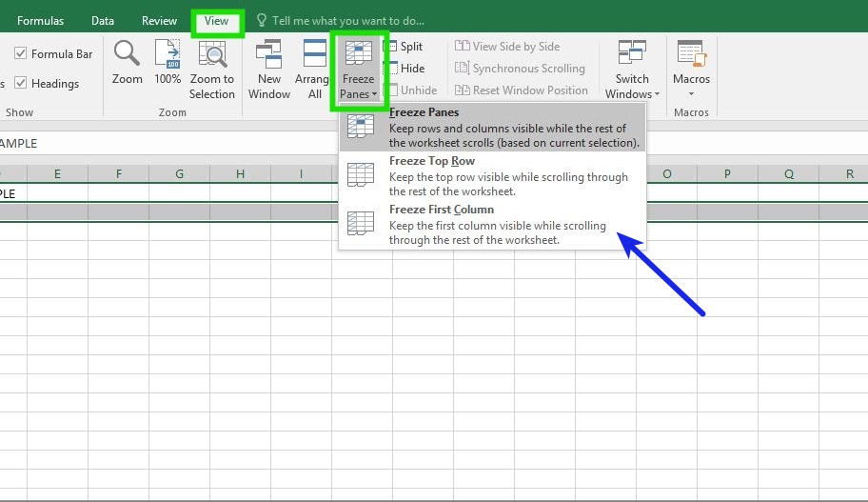Select column Q header

pos(788,174)
